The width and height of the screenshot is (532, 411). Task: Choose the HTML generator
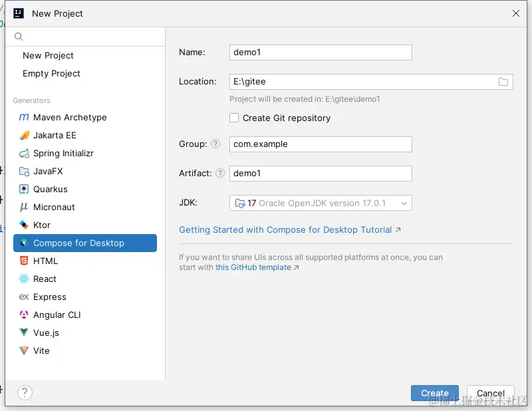[85, 261]
